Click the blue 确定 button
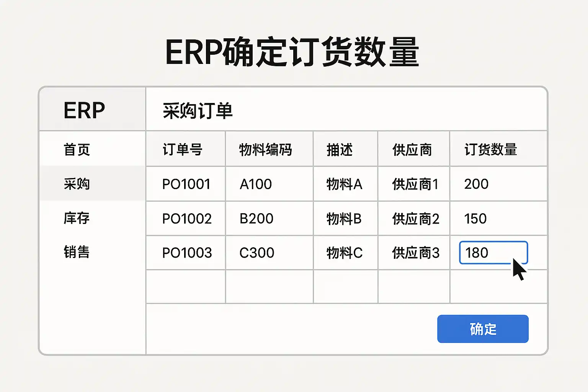The width and height of the screenshot is (588, 392). coord(483,329)
